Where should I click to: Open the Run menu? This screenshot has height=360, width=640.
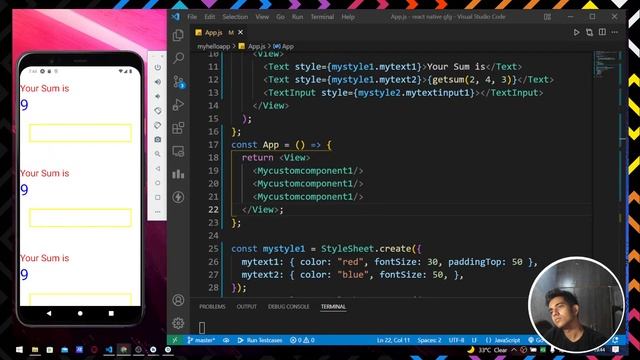tap(298, 17)
